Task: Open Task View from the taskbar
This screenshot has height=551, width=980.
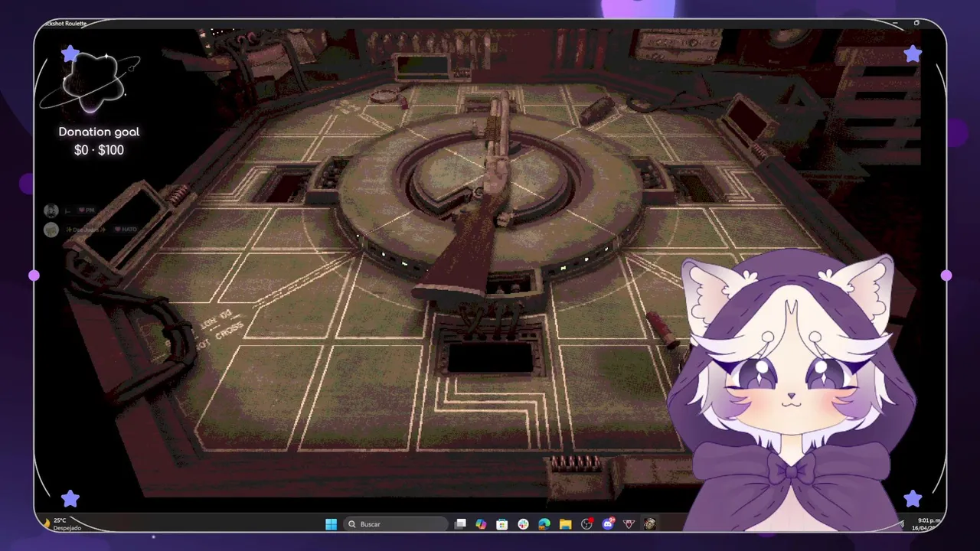Action: (x=460, y=524)
